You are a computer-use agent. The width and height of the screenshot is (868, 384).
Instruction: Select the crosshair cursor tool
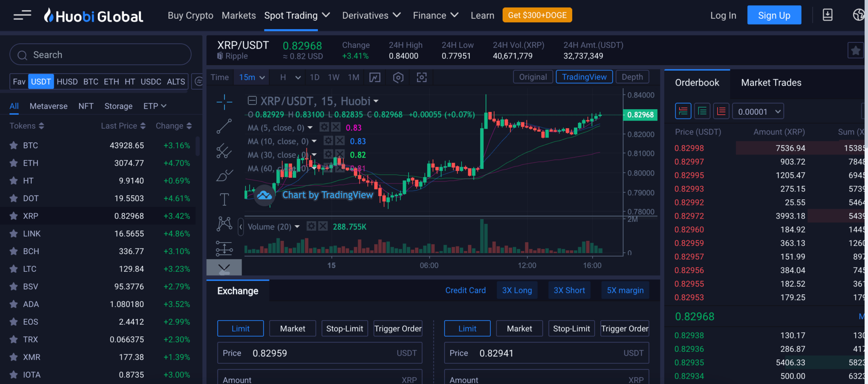pos(224,102)
